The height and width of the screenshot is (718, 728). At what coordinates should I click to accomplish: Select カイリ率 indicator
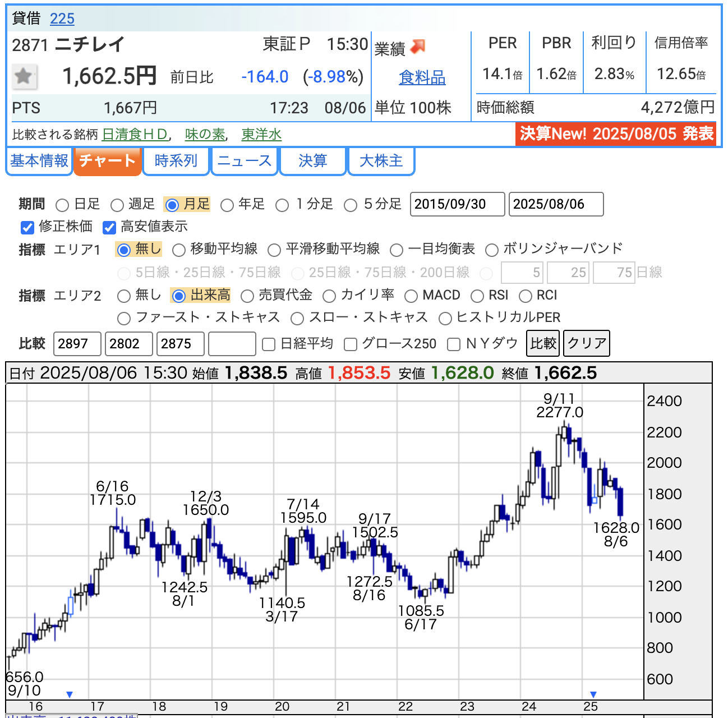tap(329, 296)
